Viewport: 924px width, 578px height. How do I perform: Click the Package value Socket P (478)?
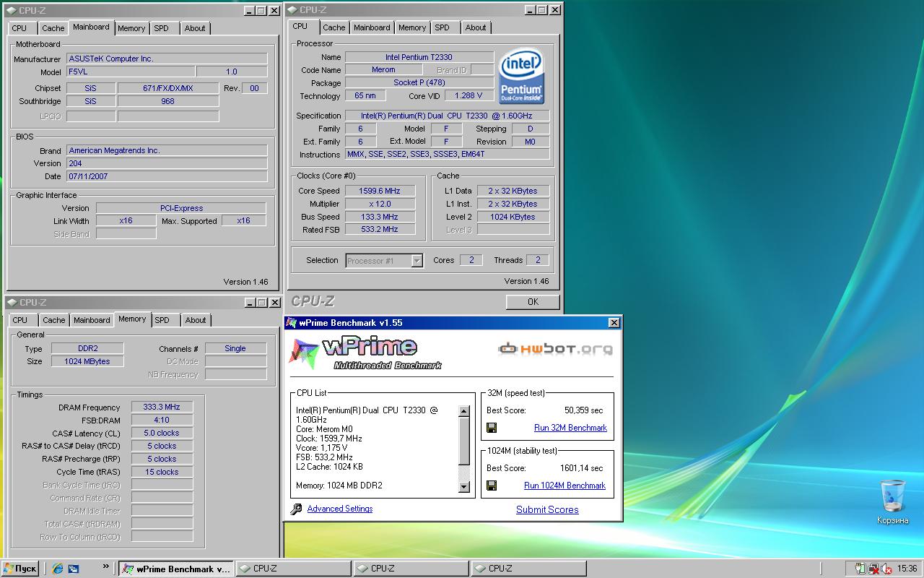[x=419, y=83]
